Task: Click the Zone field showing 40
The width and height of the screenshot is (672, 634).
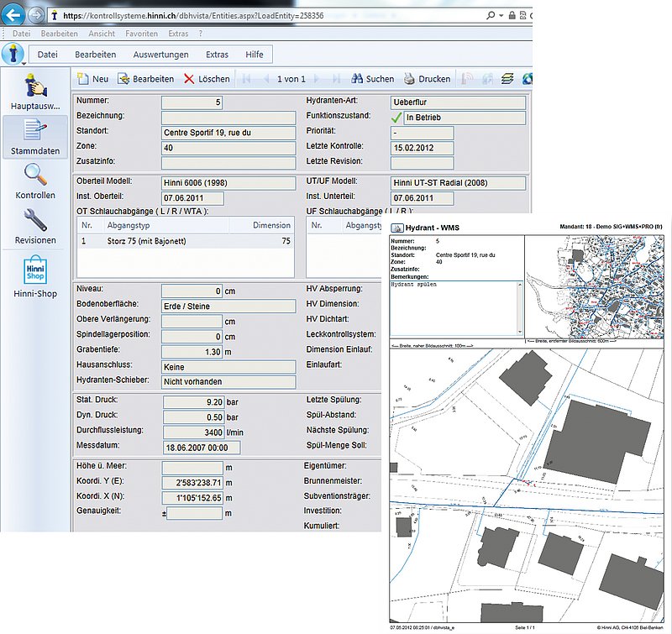Action: tap(228, 149)
